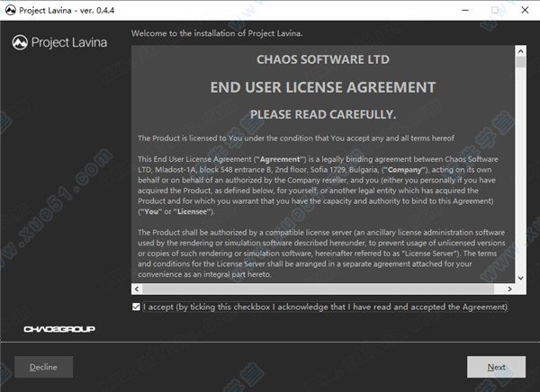This screenshot has height=392, width=540.
Task: Click the horizontal scrollbar track
Action: coord(319,290)
